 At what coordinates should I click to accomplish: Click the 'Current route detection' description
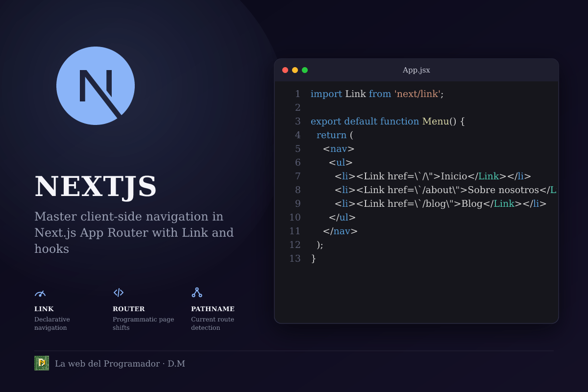tap(213, 323)
